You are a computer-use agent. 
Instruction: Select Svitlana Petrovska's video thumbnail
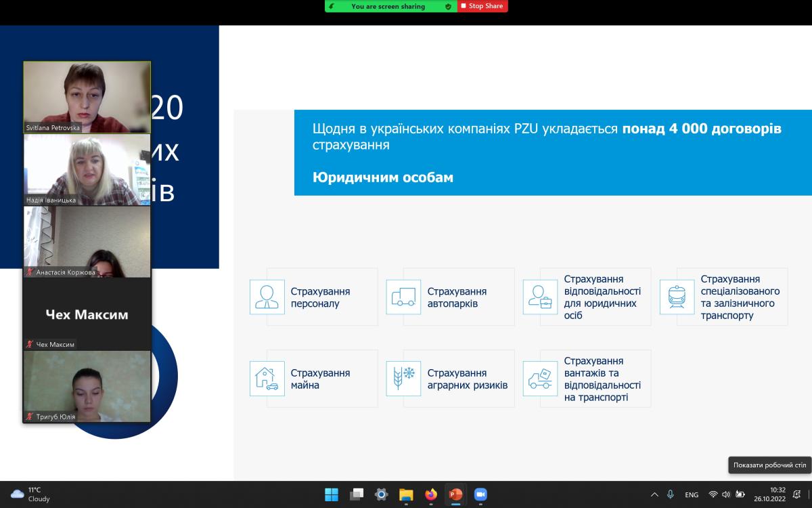point(87,97)
